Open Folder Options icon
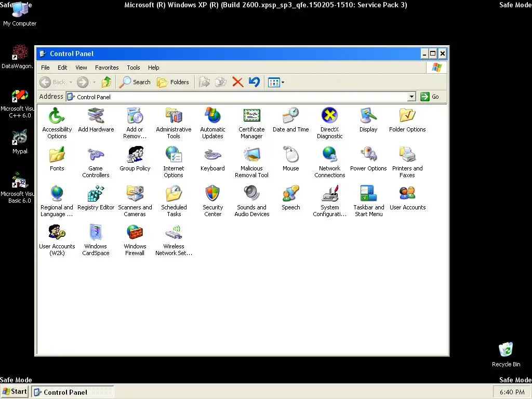 407,116
